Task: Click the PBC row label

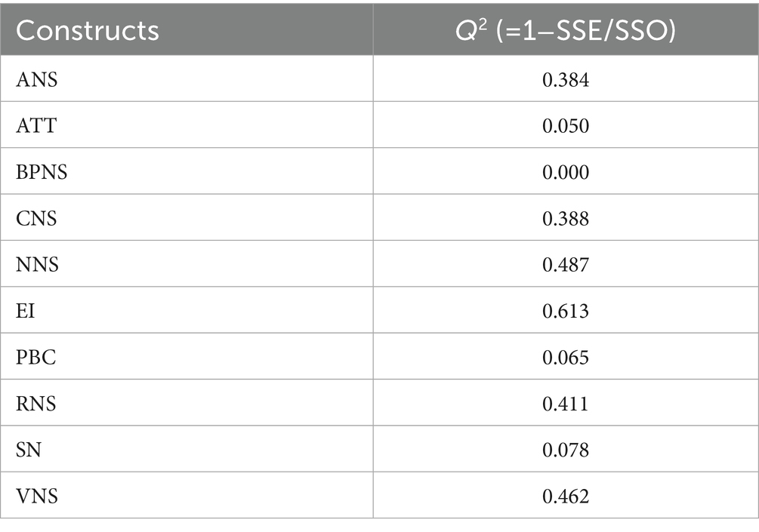Action: click(x=36, y=356)
